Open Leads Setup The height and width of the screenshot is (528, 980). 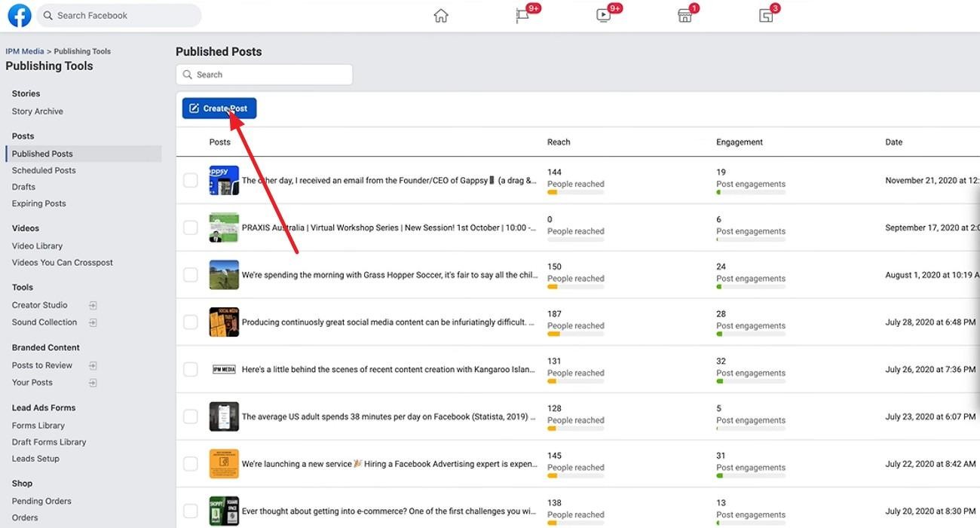35,459
